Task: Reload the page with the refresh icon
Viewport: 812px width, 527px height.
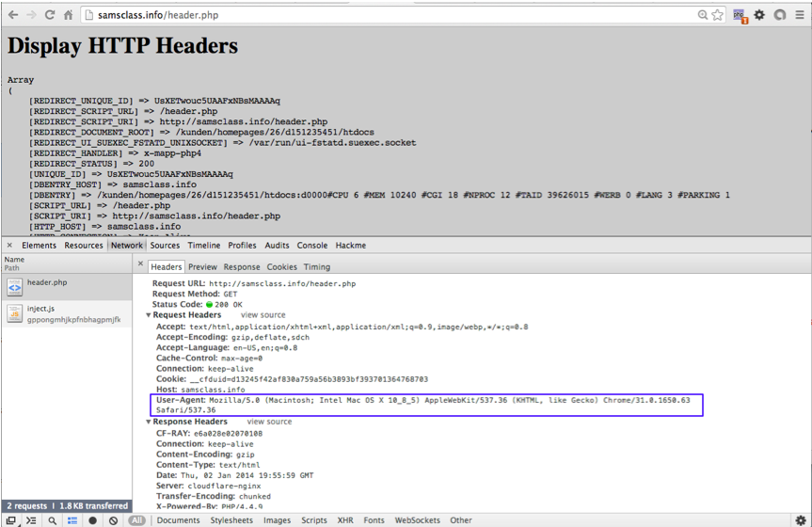Action: 50,15
